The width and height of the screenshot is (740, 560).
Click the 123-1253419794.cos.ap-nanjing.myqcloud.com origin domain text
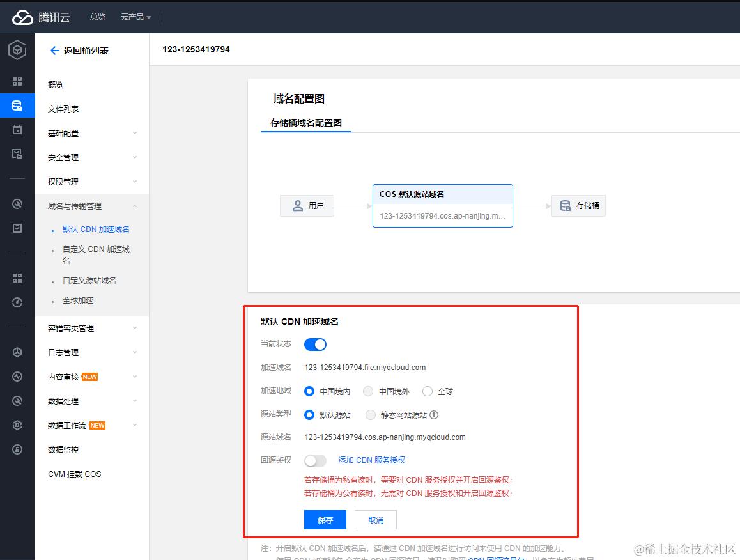(385, 437)
